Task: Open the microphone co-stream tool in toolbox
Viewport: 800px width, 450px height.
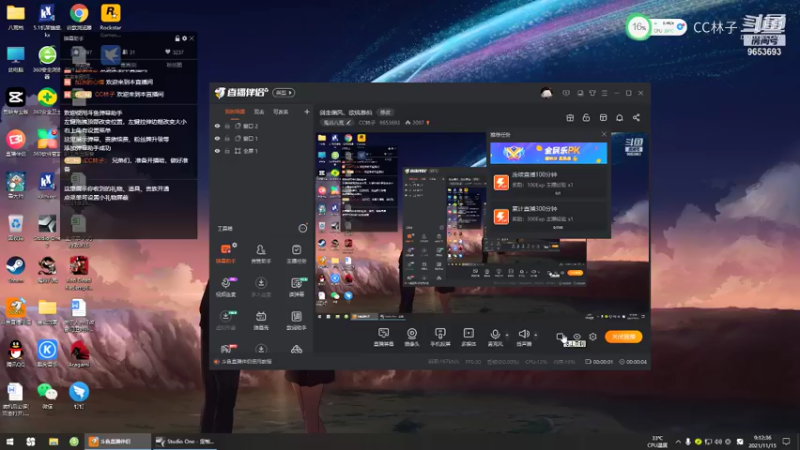Action: pyautogui.click(x=226, y=287)
